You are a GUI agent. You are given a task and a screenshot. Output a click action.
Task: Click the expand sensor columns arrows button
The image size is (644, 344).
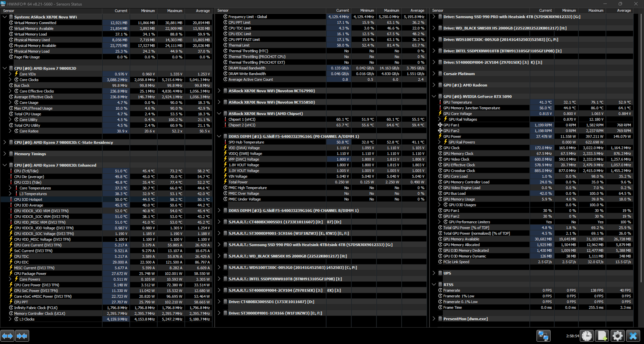click(7, 336)
